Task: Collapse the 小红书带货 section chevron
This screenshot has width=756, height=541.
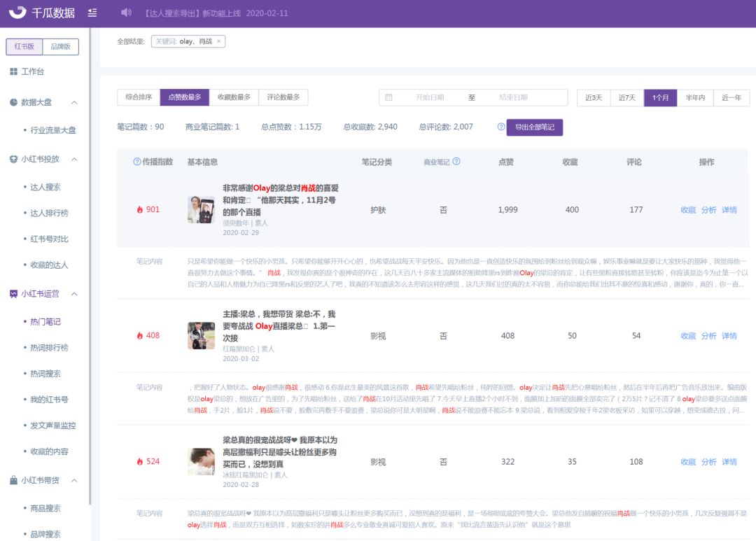Action: (x=74, y=480)
